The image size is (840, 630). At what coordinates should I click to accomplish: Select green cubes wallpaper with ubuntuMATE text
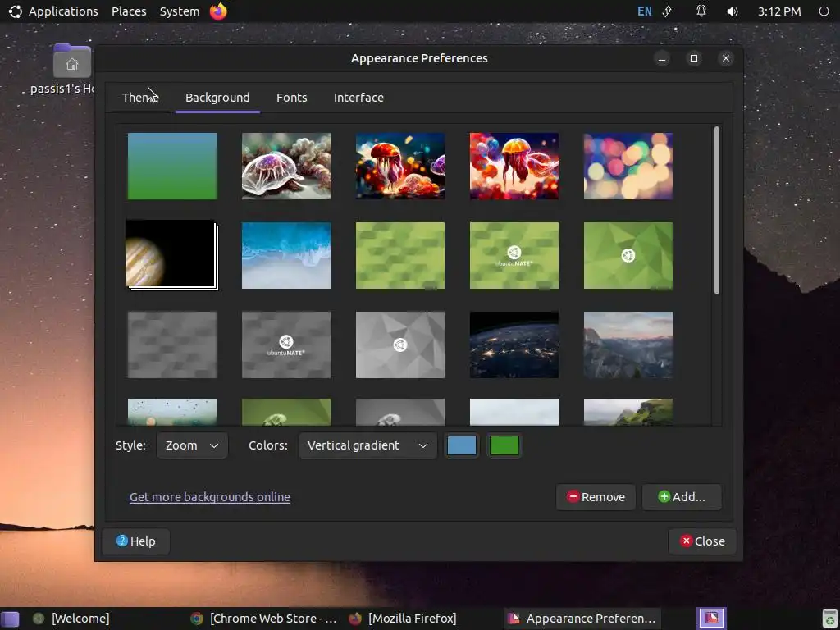coord(514,256)
